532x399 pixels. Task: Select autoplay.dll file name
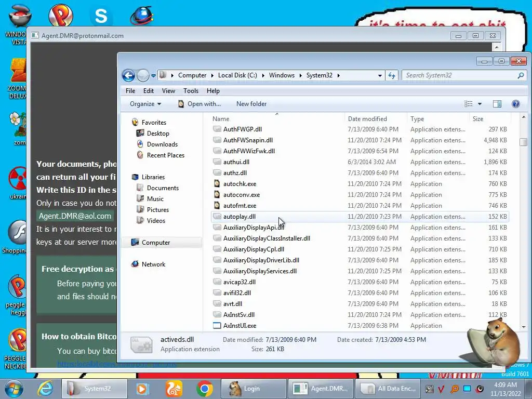click(240, 217)
